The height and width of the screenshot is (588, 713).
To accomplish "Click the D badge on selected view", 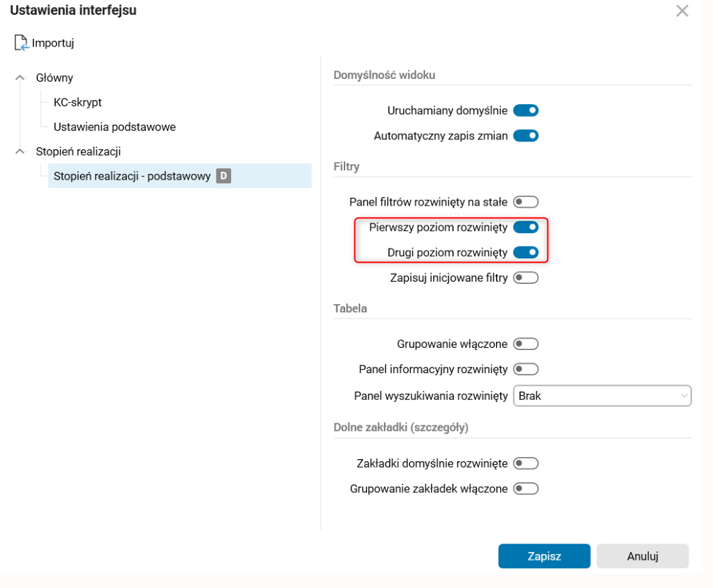I will [x=223, y=176].
